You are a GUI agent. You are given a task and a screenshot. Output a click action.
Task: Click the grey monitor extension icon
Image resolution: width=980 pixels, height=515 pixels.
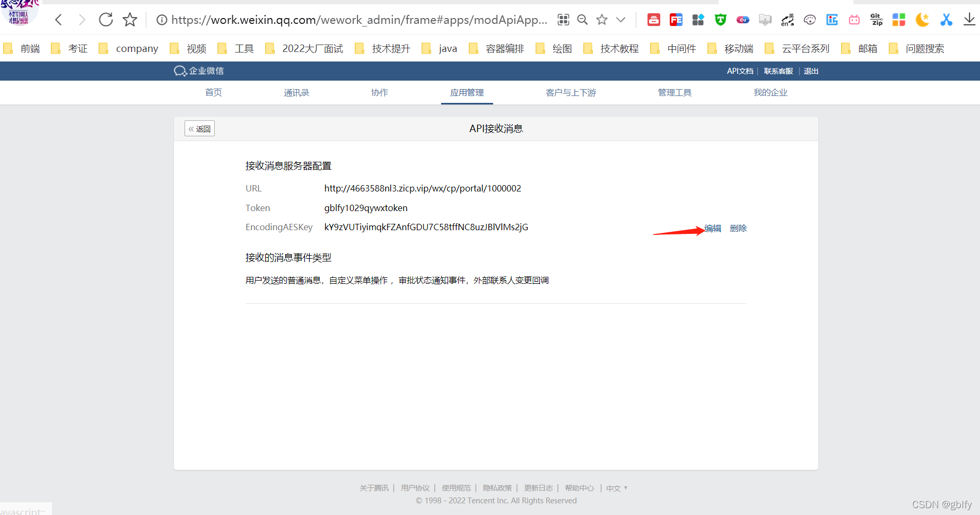pyautogui.click(x=765, y=20)
